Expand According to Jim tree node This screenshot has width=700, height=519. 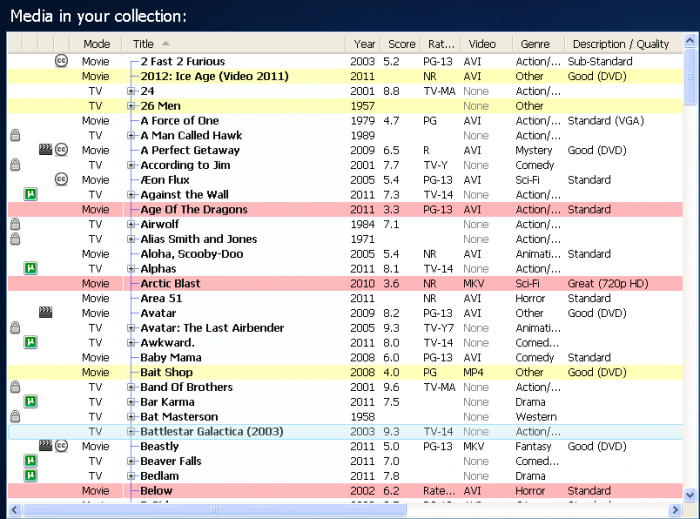[131, 165]
